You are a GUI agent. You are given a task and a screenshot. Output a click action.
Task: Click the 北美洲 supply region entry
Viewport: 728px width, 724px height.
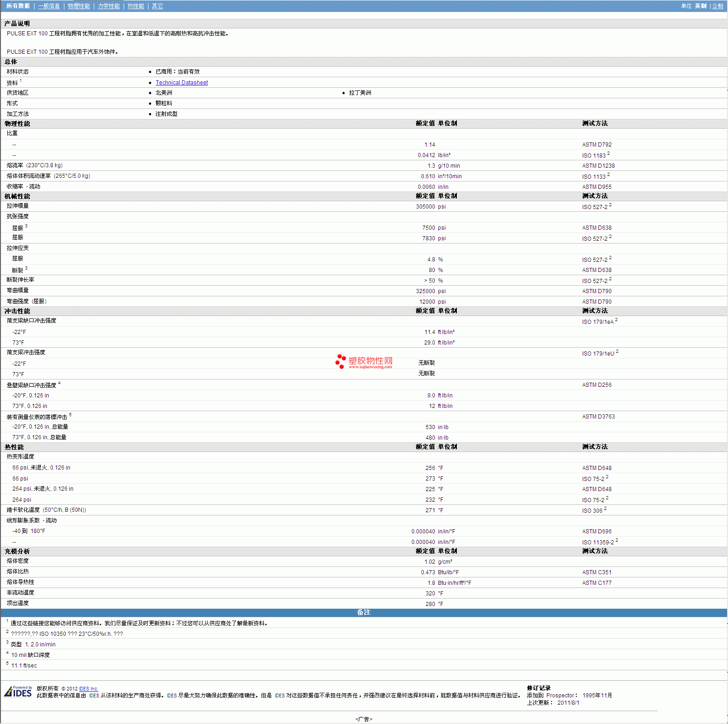pos(164,93)
